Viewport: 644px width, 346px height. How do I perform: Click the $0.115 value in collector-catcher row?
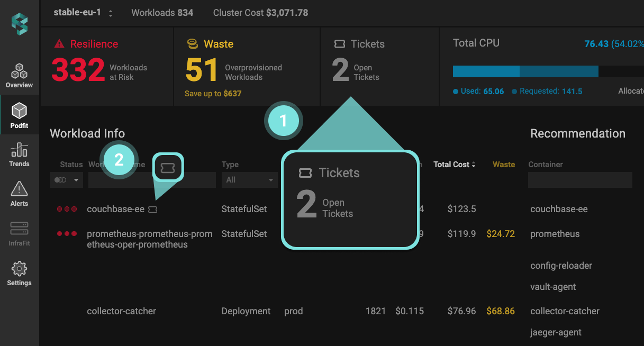(x=410, y=311)
